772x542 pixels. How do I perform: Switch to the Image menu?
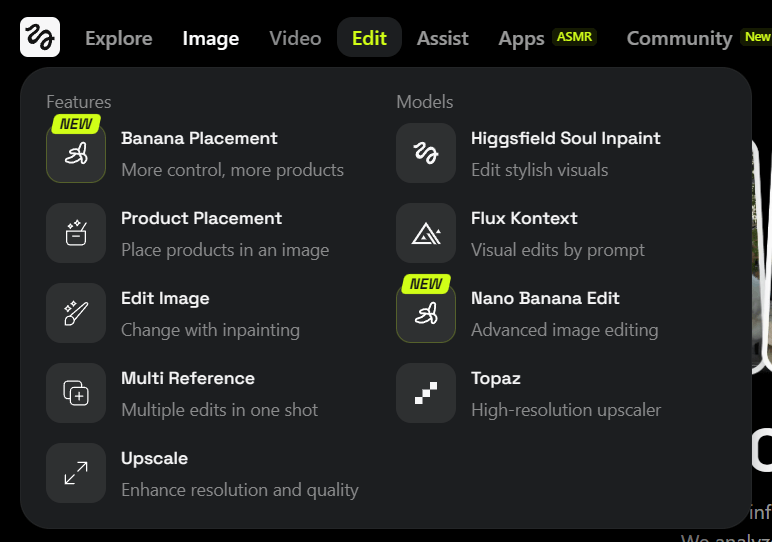211,38
